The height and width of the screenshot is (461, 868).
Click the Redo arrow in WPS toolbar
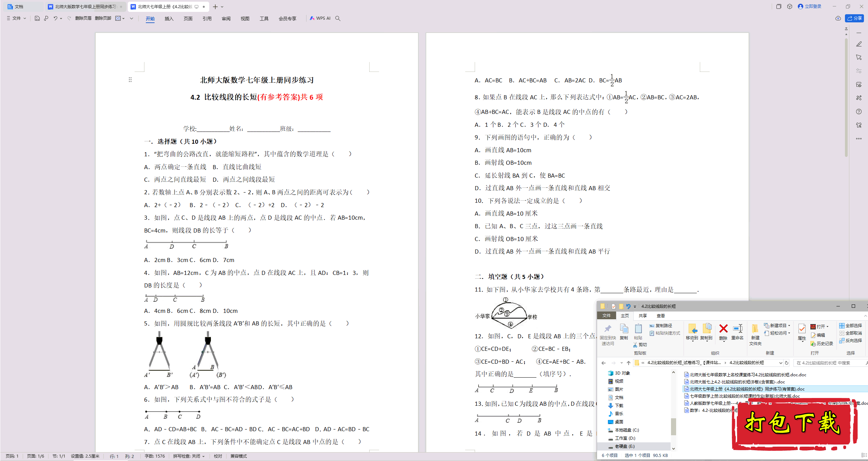[x=69, y=18]
